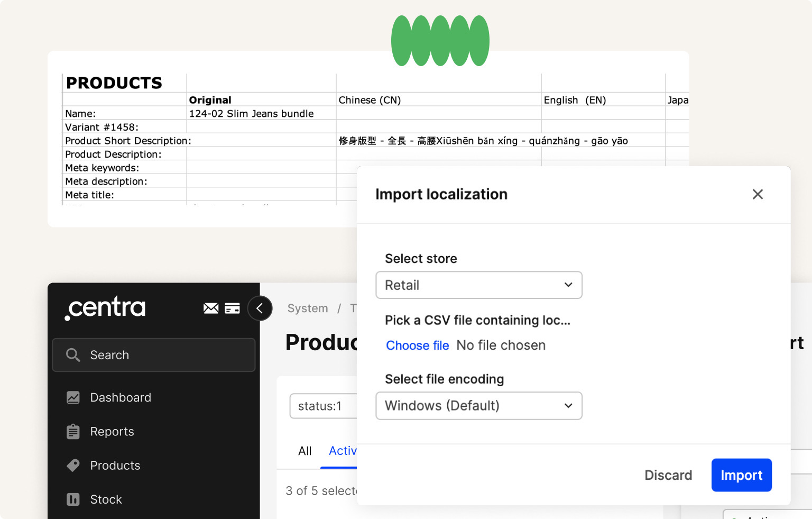The height and width of the screenshot is (519, 812).
Task: Switch to the All tab
Action: click(304, 451)
